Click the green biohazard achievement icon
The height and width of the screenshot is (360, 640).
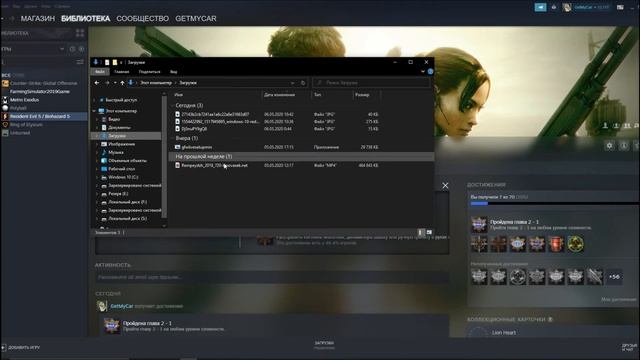coord(576,244)
